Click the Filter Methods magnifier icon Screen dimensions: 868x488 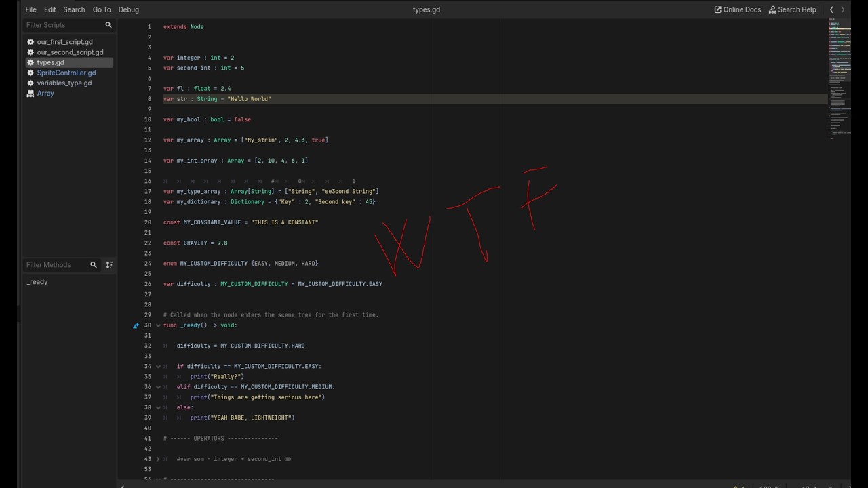94,265
